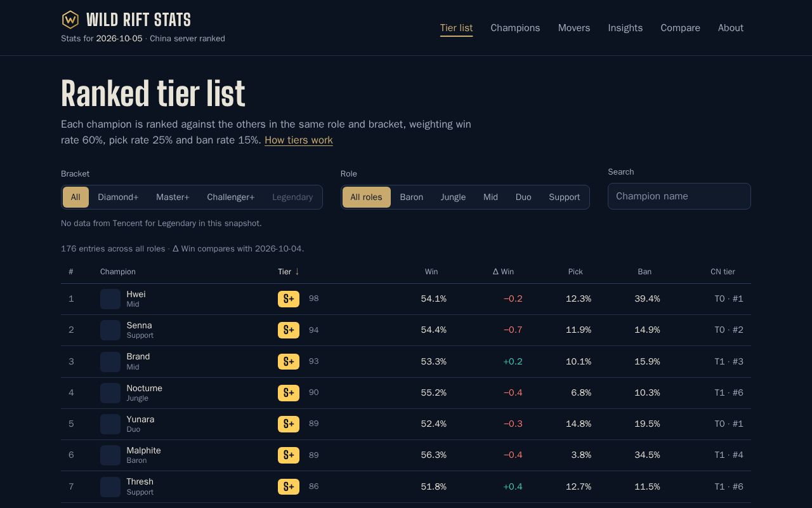Viewport: 812px width, 508px height.
Task: Sort table by Win column header
Action: tap(431, 272)
